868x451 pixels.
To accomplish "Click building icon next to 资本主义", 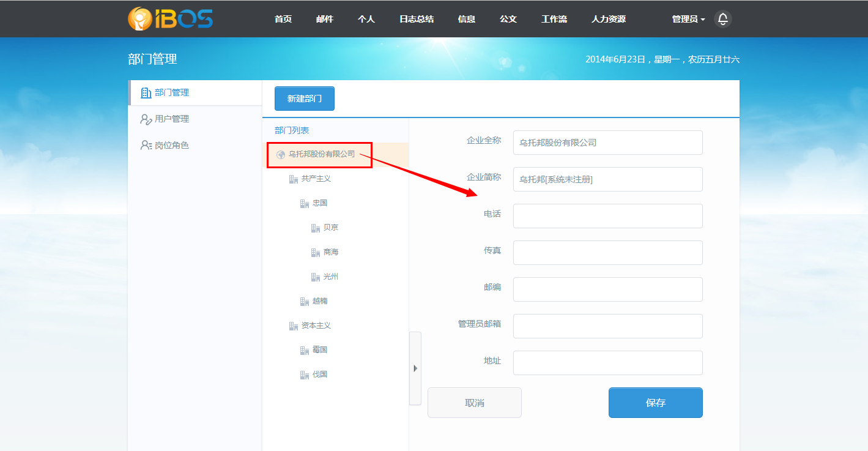I will click(x=294, y=326).
